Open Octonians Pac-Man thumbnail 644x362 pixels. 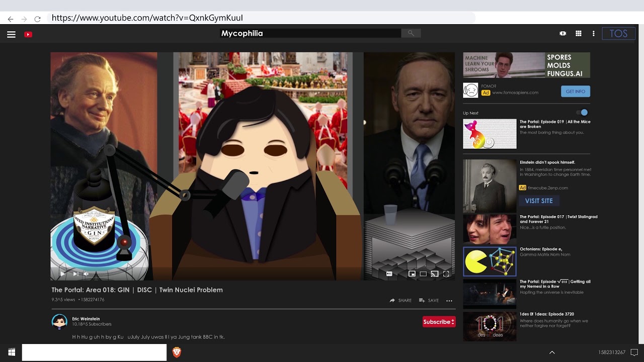tap(490, 261)
